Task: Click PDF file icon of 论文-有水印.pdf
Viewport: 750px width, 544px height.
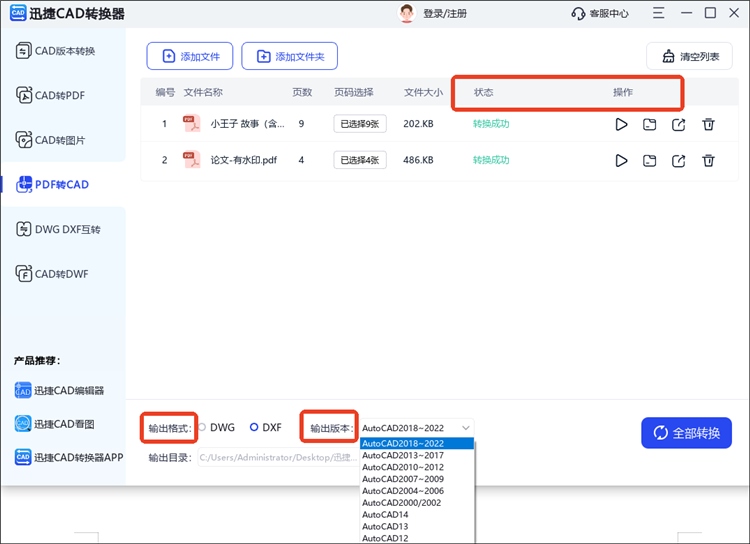Action: tap(191, 160)
